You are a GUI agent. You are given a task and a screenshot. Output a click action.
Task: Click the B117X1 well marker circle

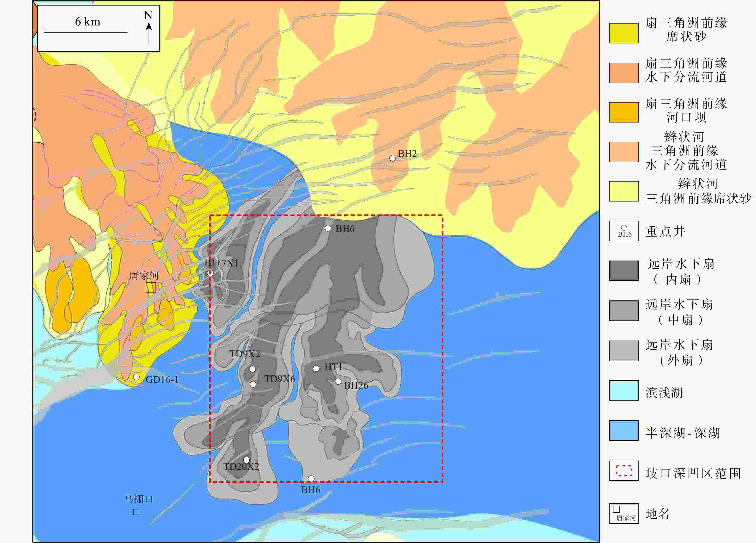click(210, 273)
